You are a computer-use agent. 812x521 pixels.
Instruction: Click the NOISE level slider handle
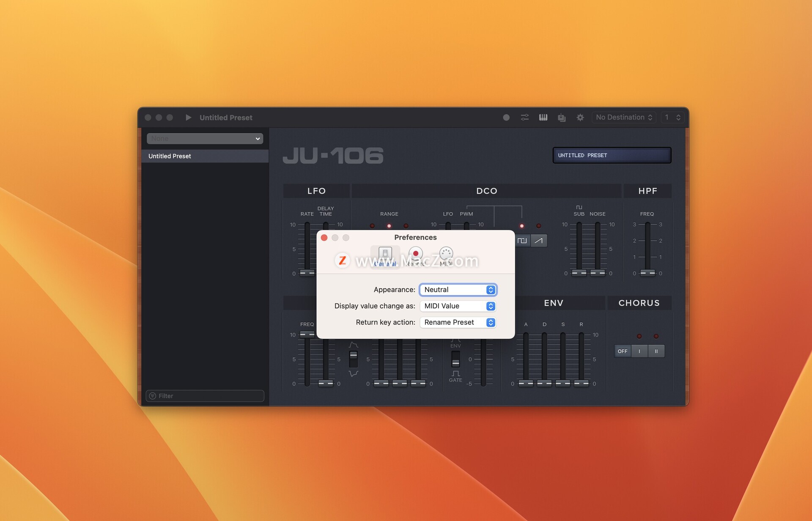coord(598,273)
